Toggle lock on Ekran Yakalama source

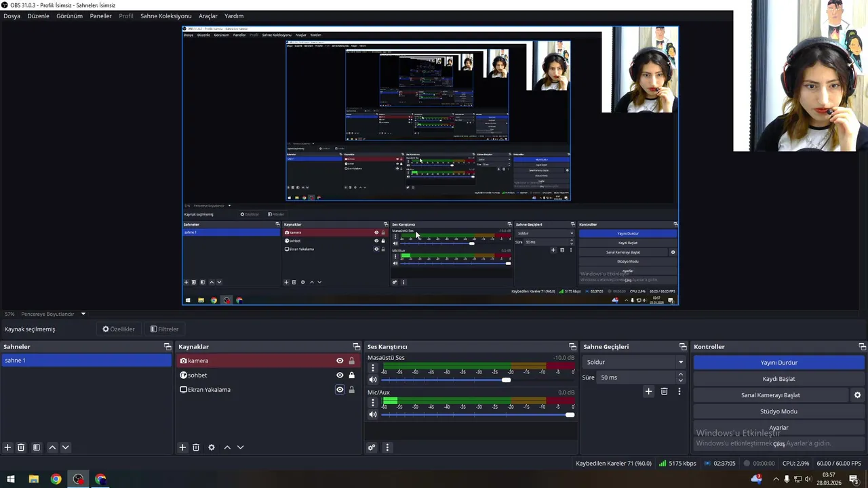(351, 390)
